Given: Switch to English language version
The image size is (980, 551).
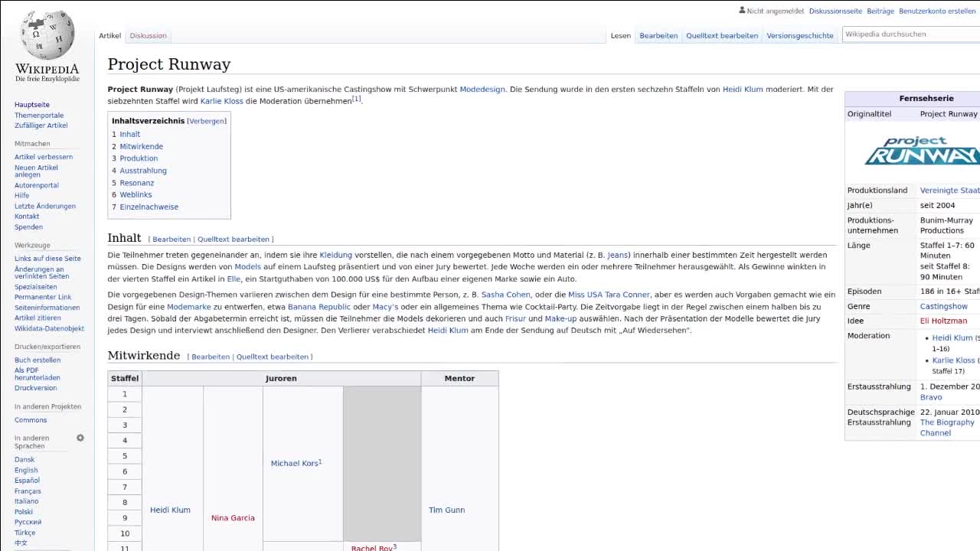Looking at the screenshot, I should 26,471.
